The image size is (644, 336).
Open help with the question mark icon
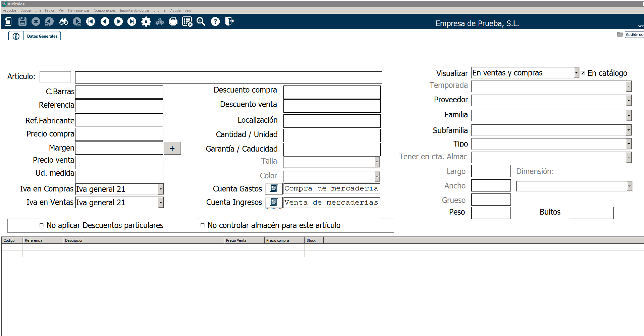coord(215,22)
